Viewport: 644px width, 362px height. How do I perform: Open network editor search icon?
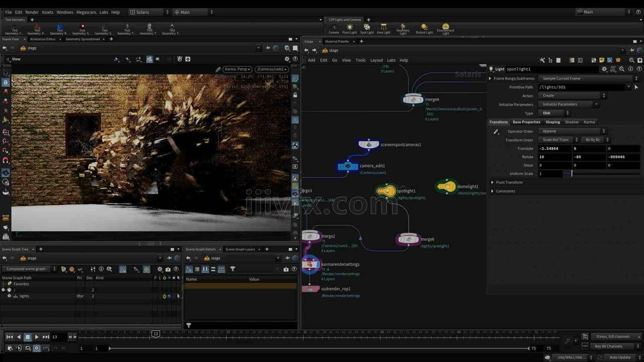point(632,60)
